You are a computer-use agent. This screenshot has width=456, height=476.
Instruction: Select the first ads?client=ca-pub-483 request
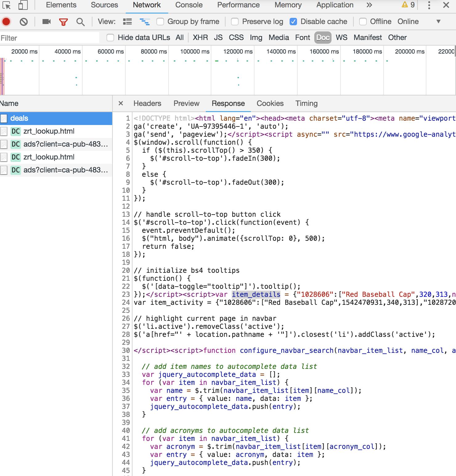(56, 144)
